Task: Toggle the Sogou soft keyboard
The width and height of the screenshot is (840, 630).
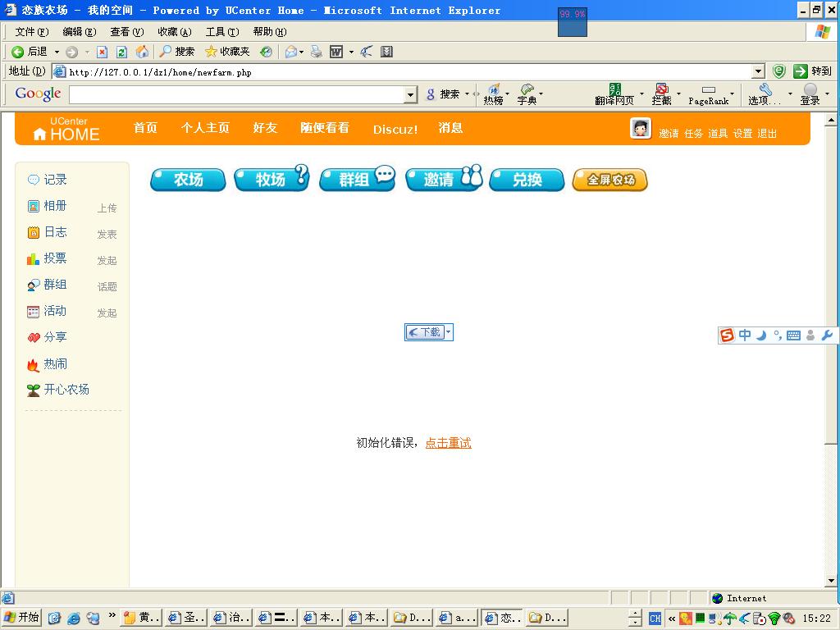Action: (793, 336)
